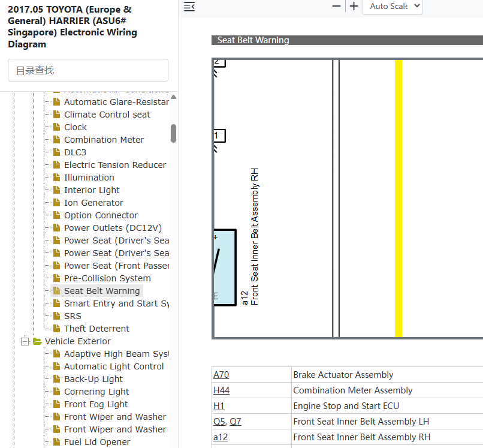483x448 pixels.
Task: Open the Option Connector entry
Action: pyautogui.click(x=101, y=215)
